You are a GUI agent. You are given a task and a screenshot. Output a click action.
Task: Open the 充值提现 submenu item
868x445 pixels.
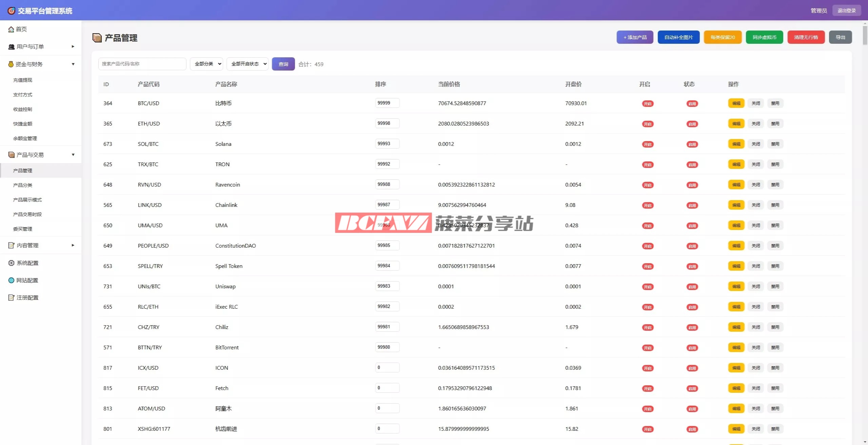pyautogui.click(x=23, y=80)
